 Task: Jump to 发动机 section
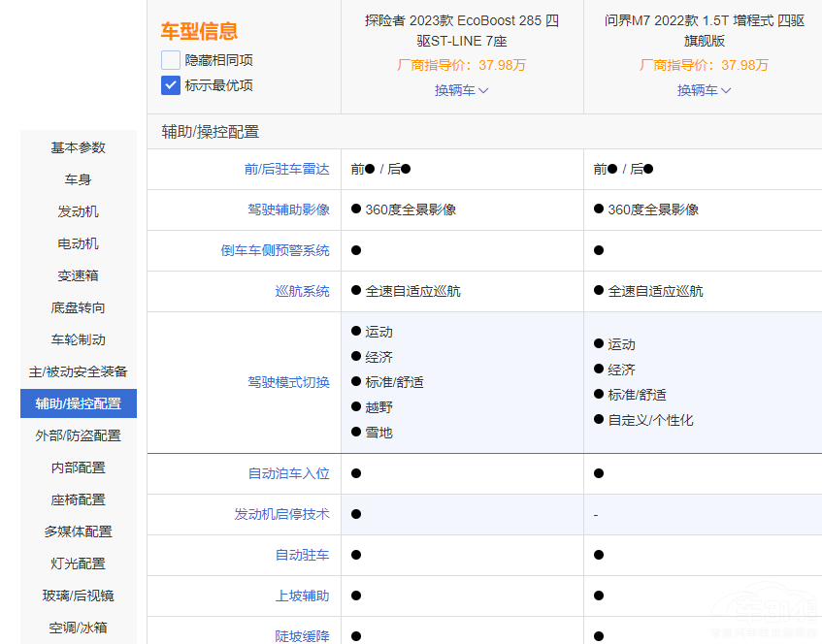point(79,211)
